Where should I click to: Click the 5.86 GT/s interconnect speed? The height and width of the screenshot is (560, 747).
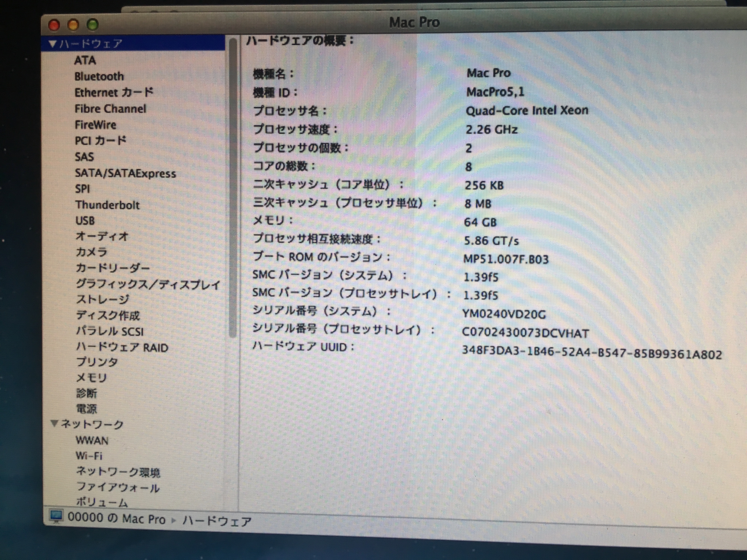(491, 241)
